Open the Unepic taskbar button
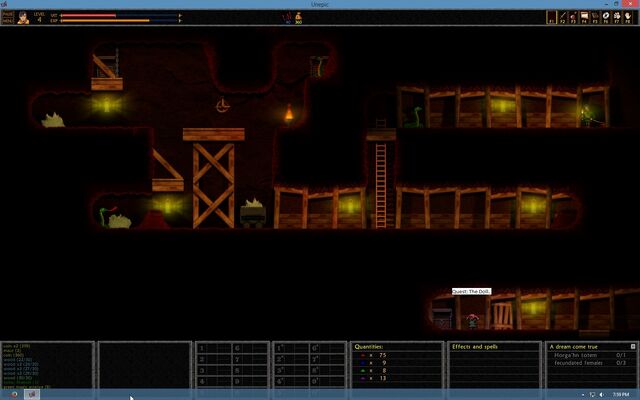 coord(32,394)
